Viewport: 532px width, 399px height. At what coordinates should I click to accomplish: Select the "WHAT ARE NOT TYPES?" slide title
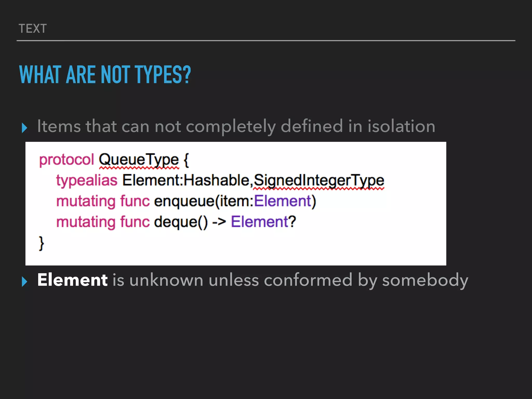105,75
